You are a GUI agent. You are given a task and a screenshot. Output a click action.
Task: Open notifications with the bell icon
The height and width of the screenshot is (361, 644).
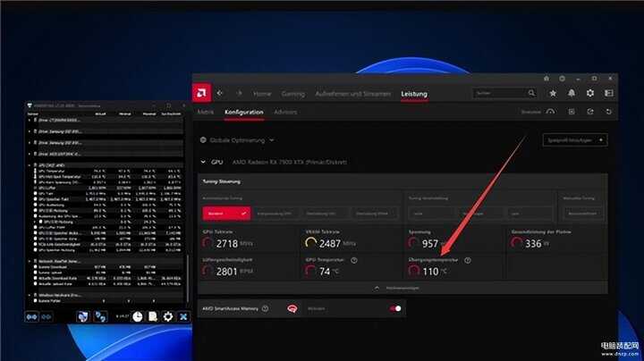pos(572,93)
